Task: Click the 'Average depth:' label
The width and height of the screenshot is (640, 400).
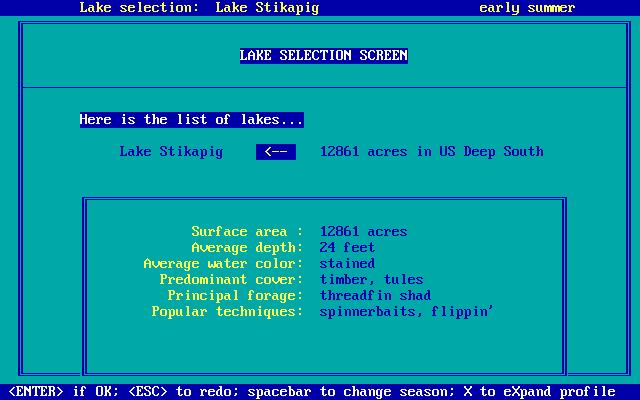Action: point(247,248)
